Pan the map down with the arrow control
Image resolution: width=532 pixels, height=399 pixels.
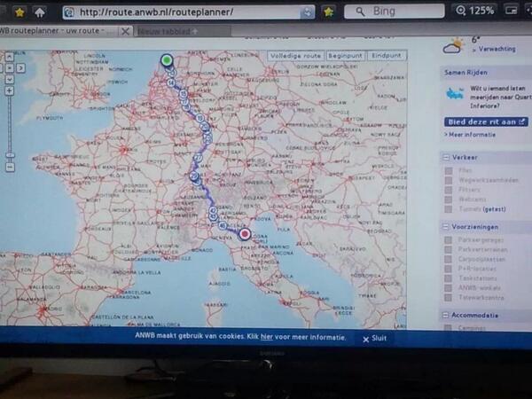tap(10, 80)
